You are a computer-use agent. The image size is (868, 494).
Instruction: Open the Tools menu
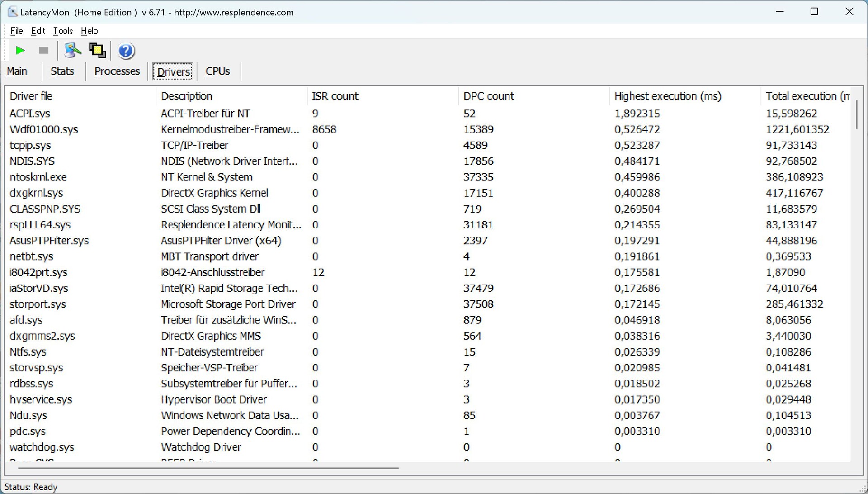(x=63, y=31)
